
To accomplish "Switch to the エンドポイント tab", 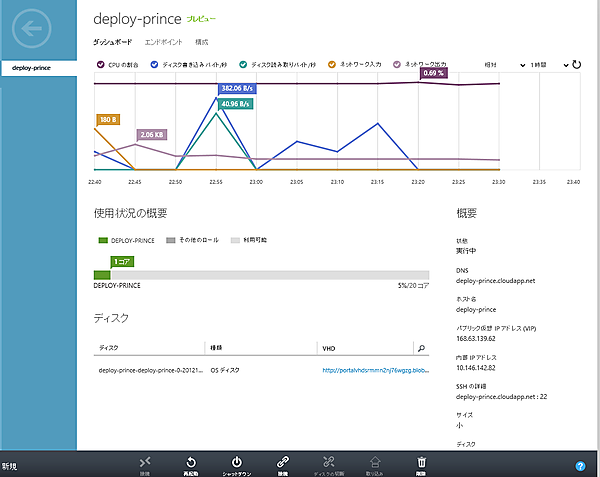I will click(163, 42).
